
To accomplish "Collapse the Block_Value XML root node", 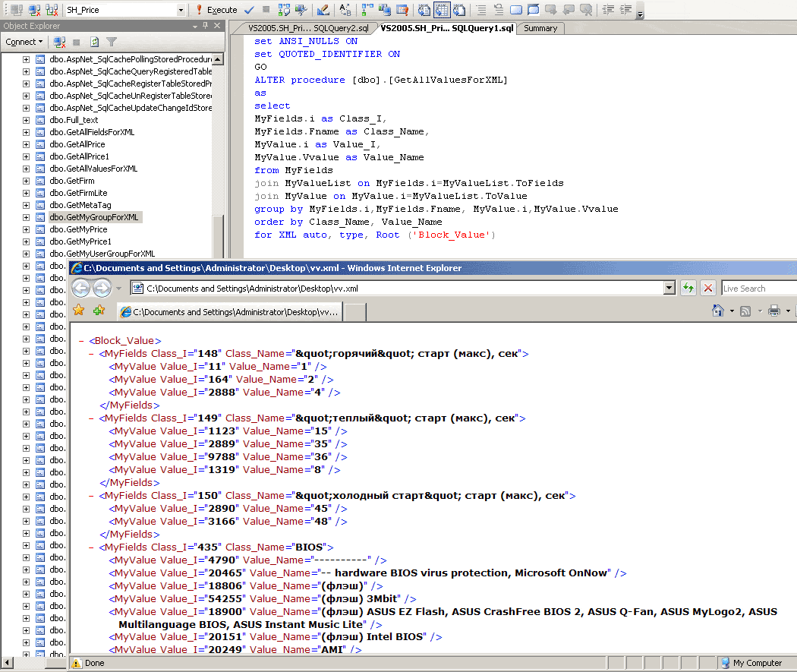I will click(x=81, y=341).
